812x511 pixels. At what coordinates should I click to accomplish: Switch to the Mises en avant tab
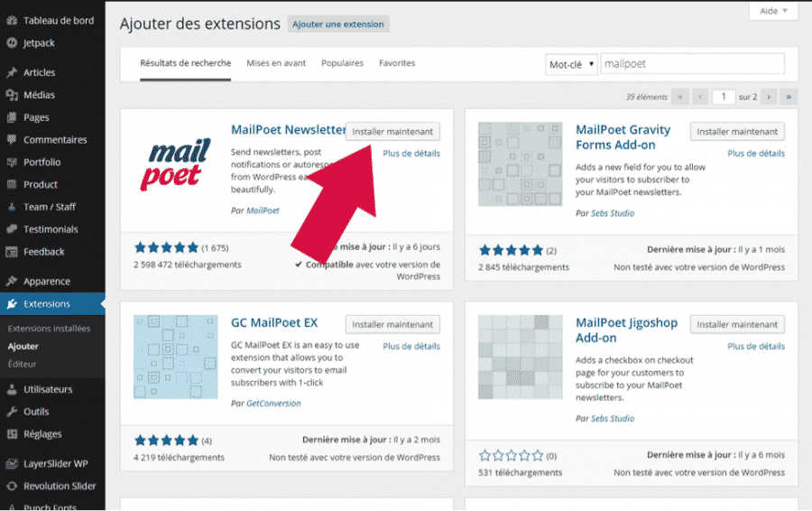[x=276, y=63]
